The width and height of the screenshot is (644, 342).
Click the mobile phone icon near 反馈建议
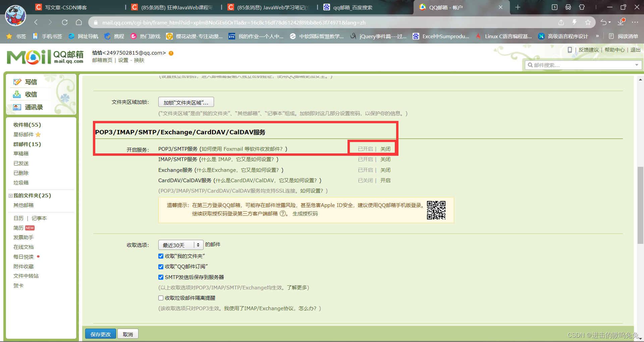(x=570, y=50)
